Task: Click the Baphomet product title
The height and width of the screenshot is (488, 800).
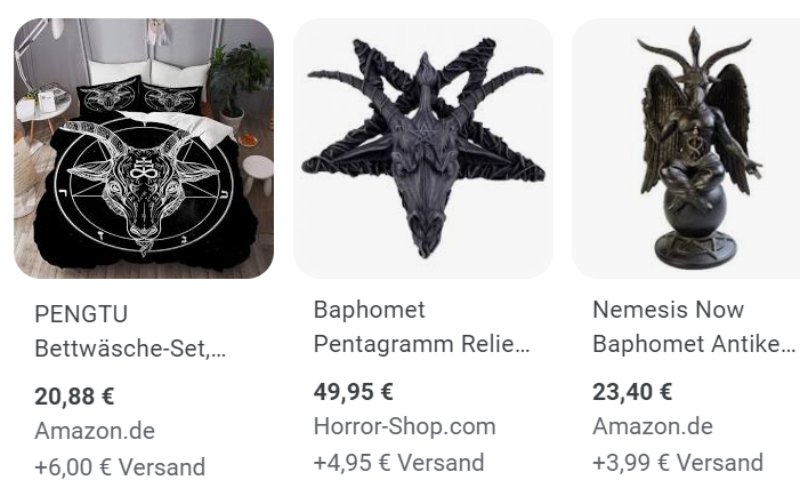Action: pyautogui.click(x=369, y=310)
